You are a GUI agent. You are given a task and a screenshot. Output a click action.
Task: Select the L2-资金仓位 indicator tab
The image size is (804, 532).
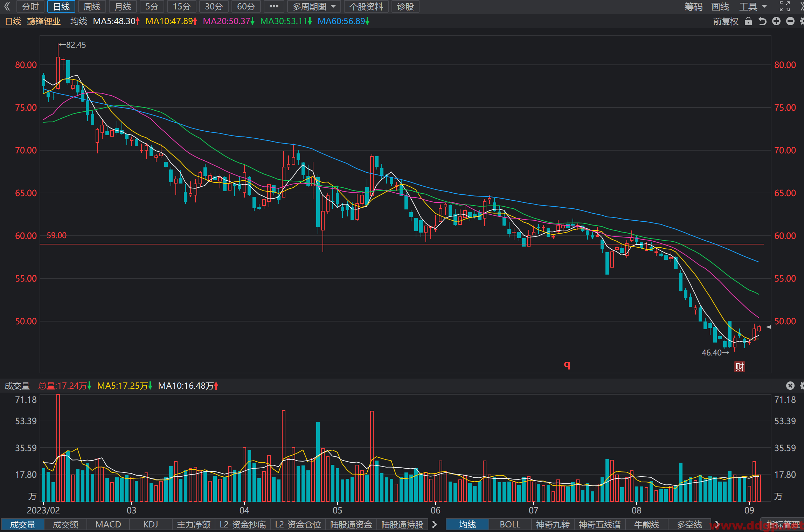[x=298, y=525]
